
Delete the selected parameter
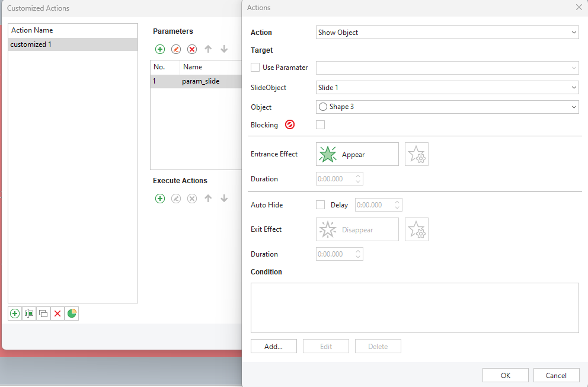point(192,49)
